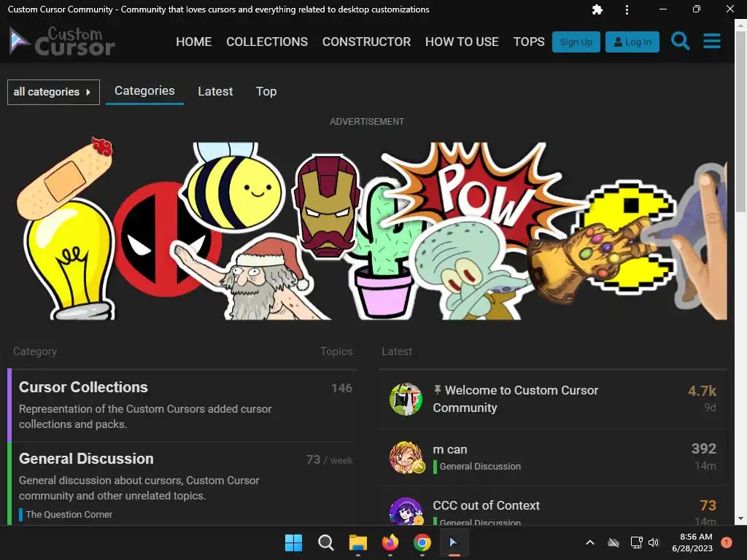Open volume speaker tray icon

click(x=654, y=542)
